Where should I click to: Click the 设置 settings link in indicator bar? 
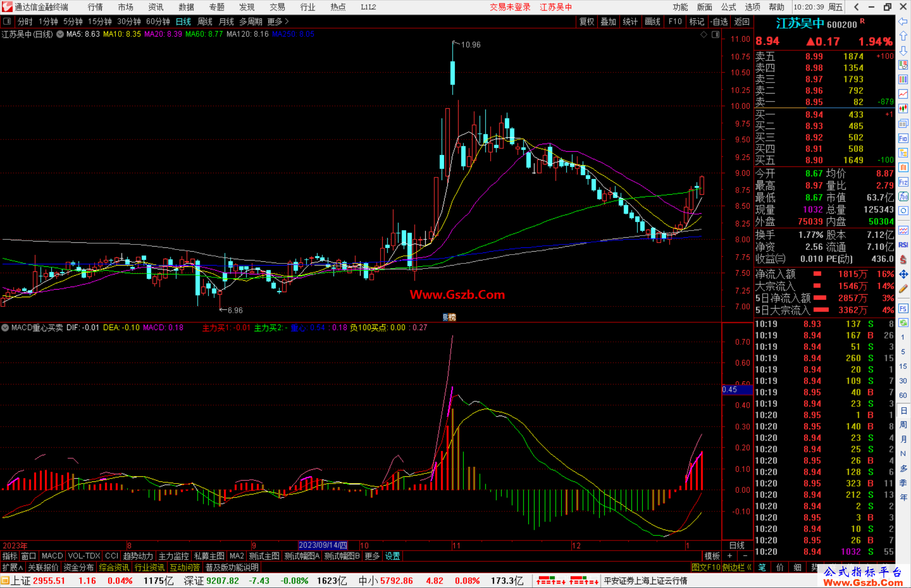tap(392, 556)
